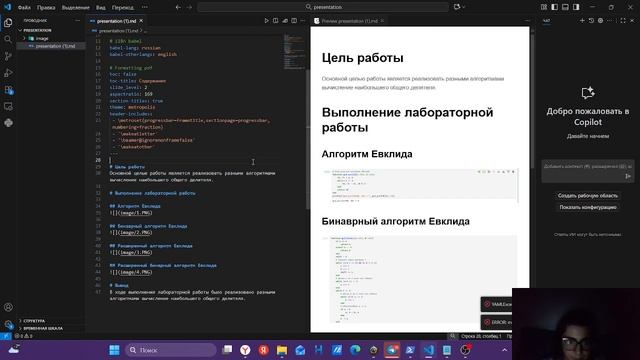This screenshot has width=640, height=360.
Task: Open Copilot chat history icon
Action: (x=591, y=20)
